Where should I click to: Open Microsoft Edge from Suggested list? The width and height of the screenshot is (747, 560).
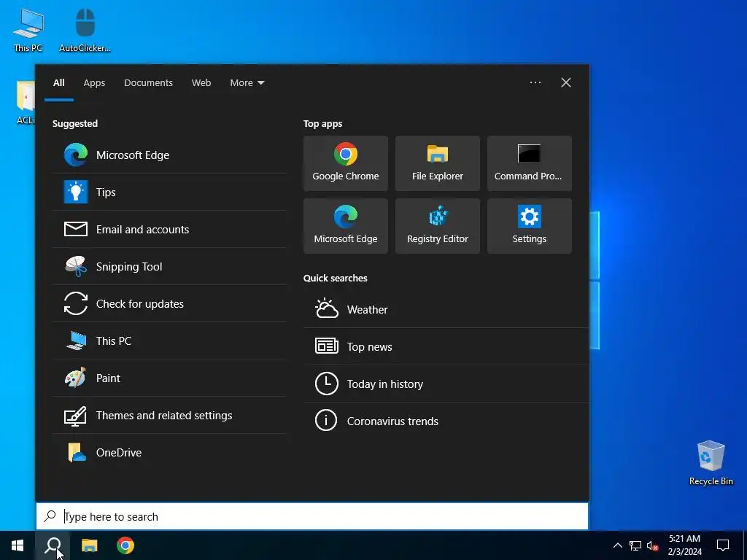(169, 155)
